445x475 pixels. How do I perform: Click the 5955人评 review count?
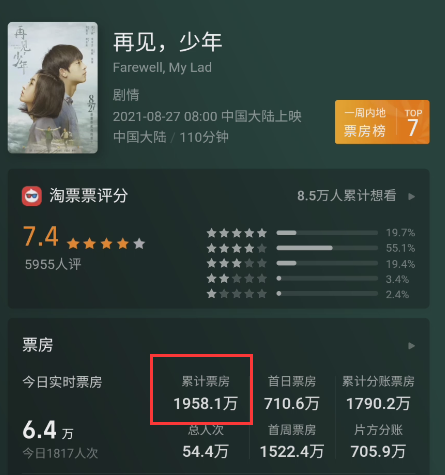(53, 265)
